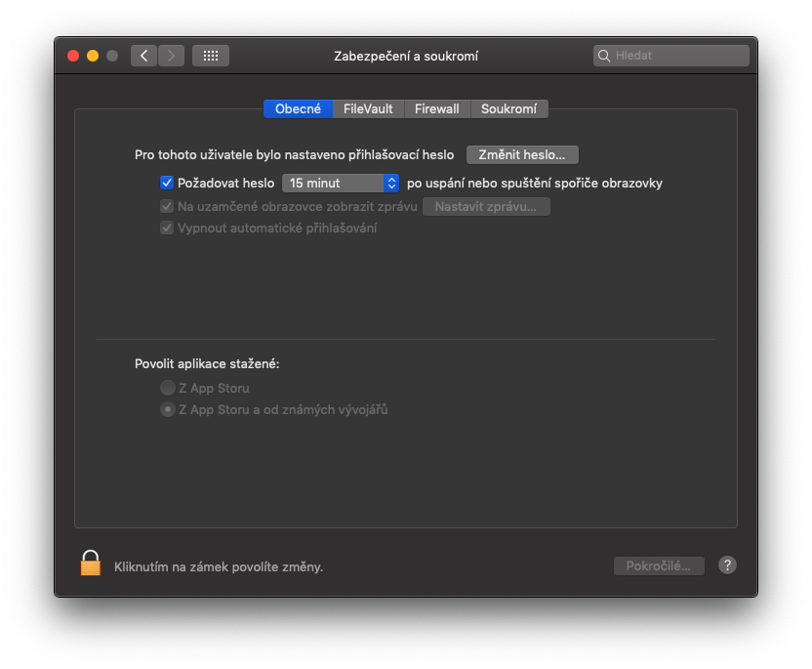Toggle the Požadovat heslo checkbox
The image size is (812, 669).
[x=167, y=183]
